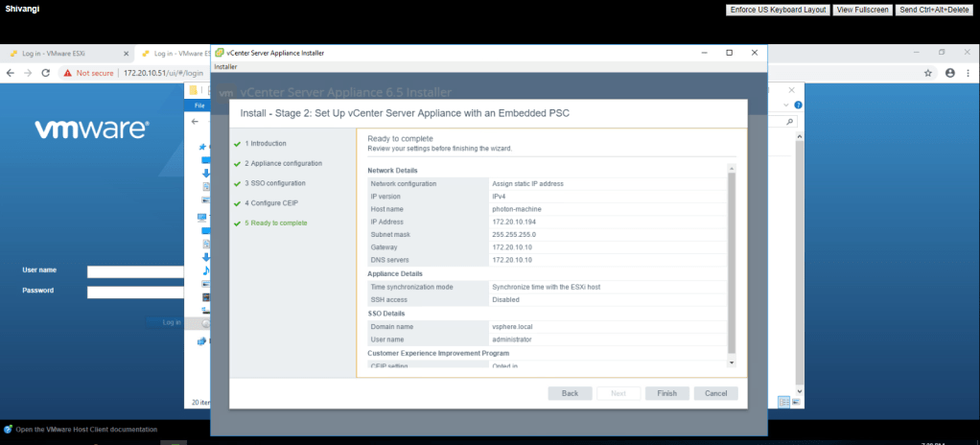Open the Installer menu
The height and width of the screenshot is (445, 980).
(x=225, y=67)
